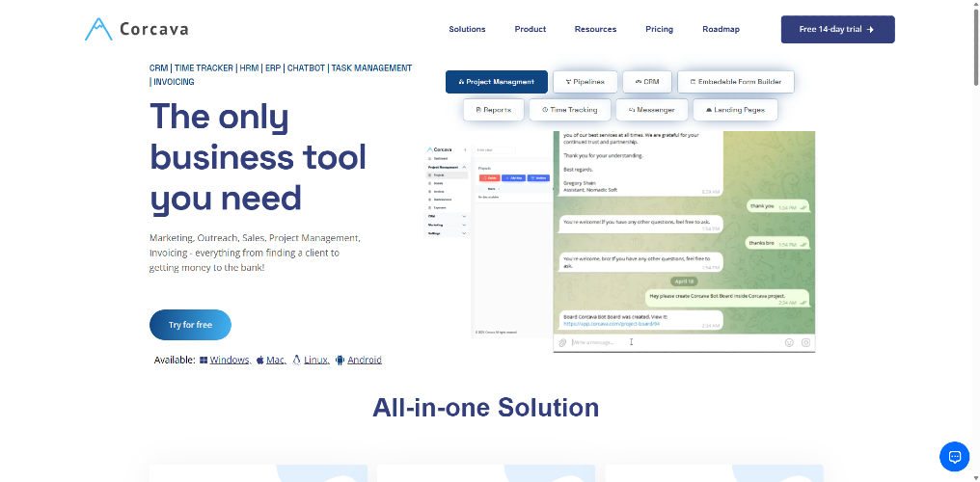Screen dimensions: 980x482
Task: Switch to the Pipelines tab
Action: coord(585,82)
